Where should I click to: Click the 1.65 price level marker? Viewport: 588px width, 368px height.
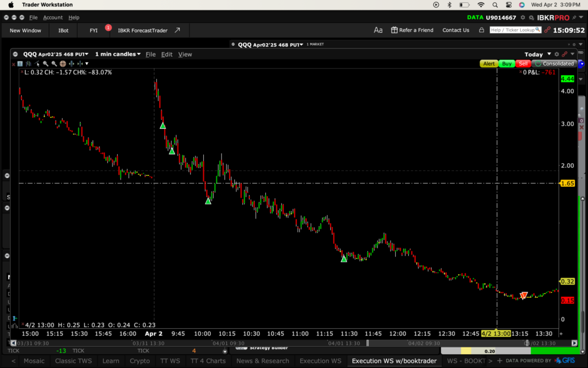(x=567, y=183)
